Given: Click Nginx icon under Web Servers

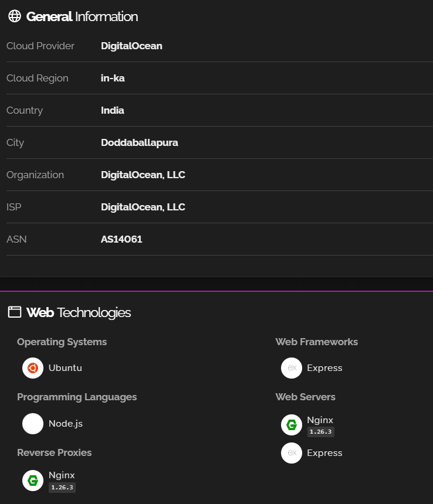Looking at the screenshot, I should (x=292, y=425).
